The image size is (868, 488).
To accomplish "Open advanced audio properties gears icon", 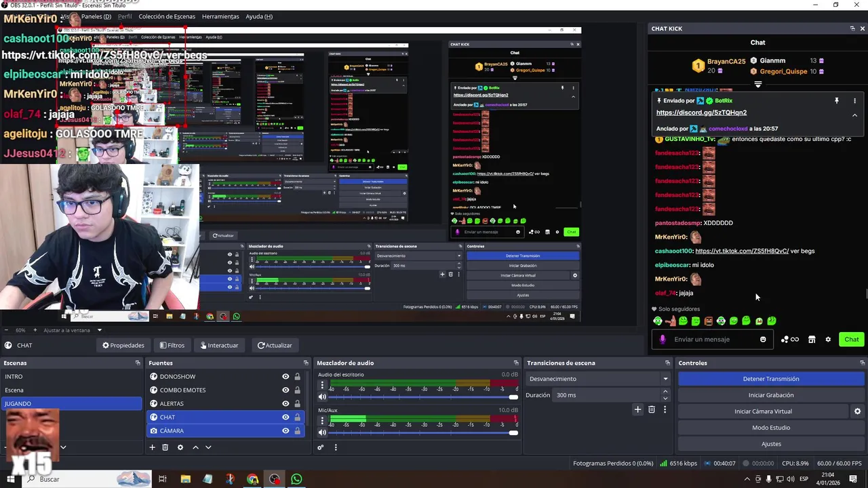I will coord(320,447).
